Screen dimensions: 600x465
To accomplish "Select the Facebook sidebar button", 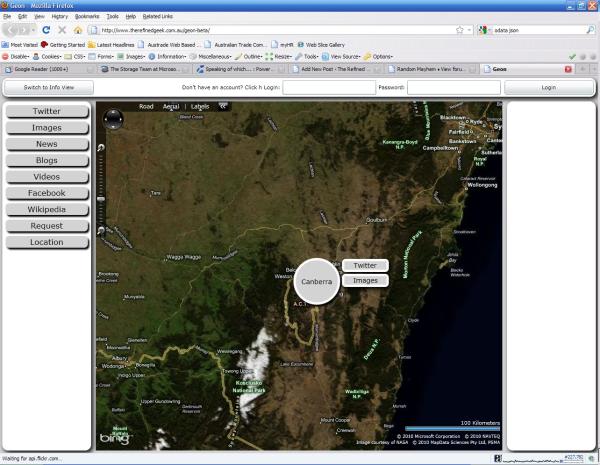I will 47,193.
